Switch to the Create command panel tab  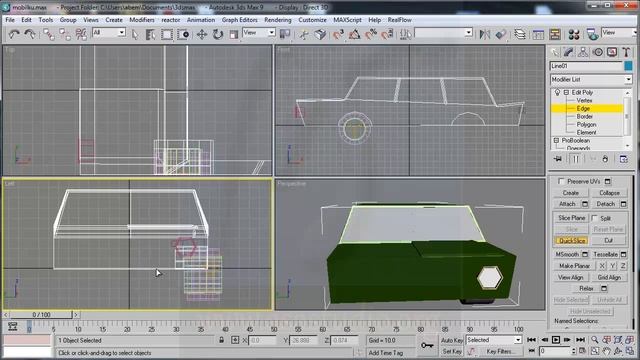click(x=555, y=52)
